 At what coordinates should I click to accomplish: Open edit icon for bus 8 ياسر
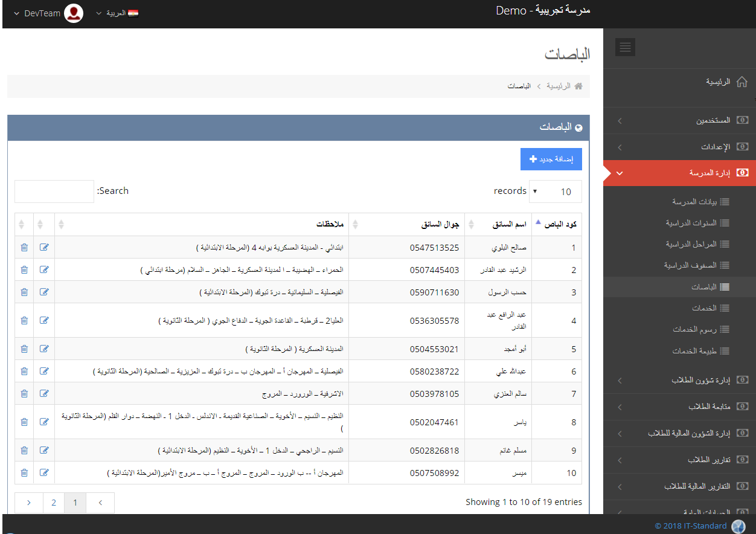click(x=44, y=422)
